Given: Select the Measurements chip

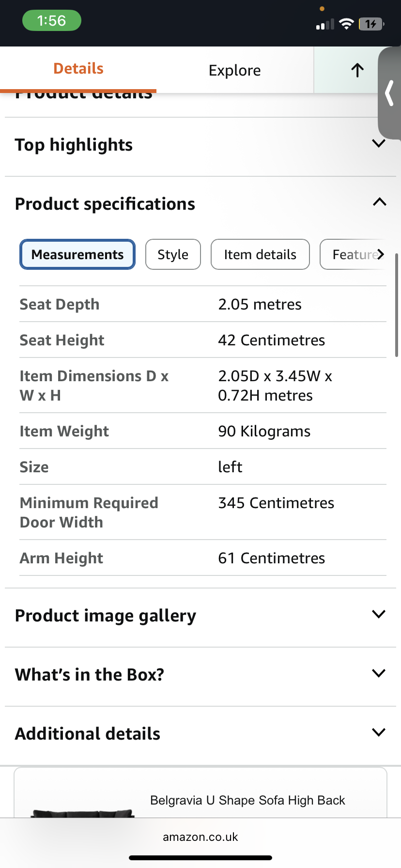Looking at the screenshot, I should pyautogui.click(x=77, y=255).
